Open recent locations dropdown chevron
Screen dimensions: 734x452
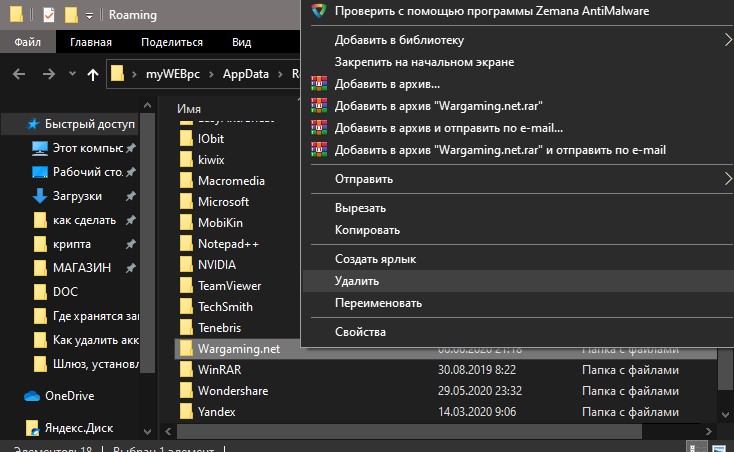coord(72,73)
